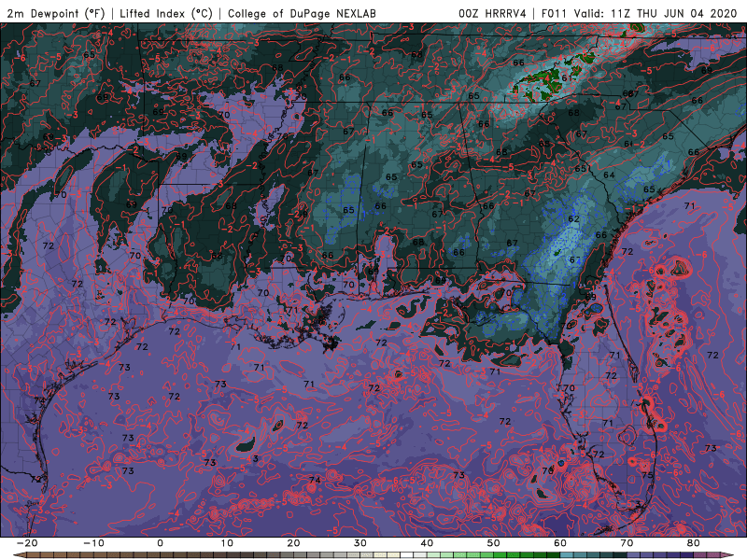Click the 'F011 Valid: 11Z THU JUN 04 2020' text
The height and width of the screenshot is (560, 747).
[x=639, y=13]
